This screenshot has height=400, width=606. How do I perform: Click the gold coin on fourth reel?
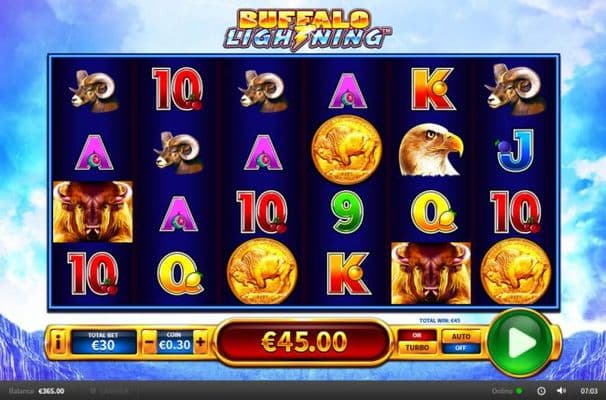tap(347, 150)
